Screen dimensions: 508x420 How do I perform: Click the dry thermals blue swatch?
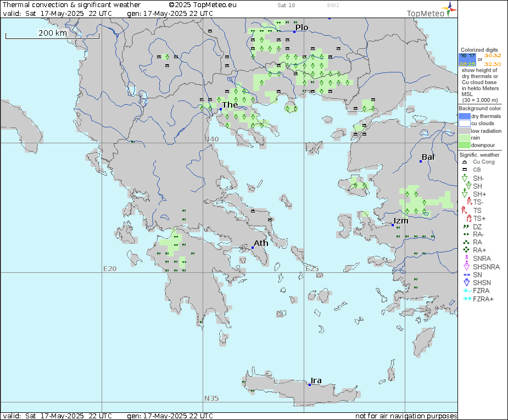point(464,116)
